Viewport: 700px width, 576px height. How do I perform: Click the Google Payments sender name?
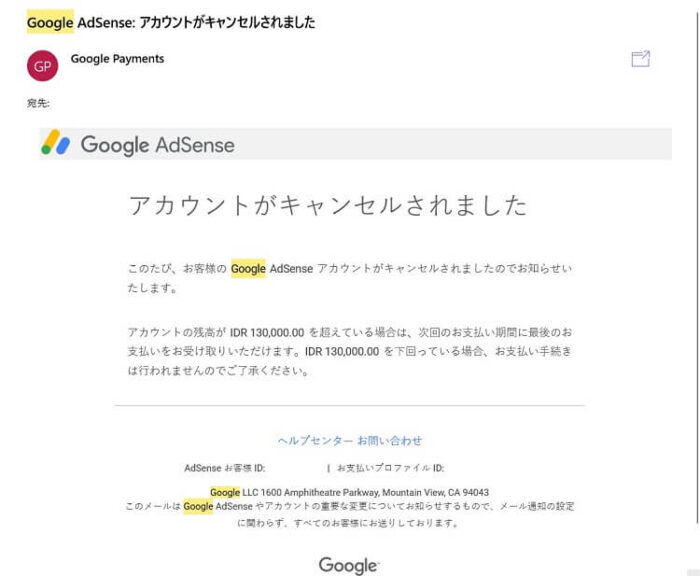[x=117, y=58]
